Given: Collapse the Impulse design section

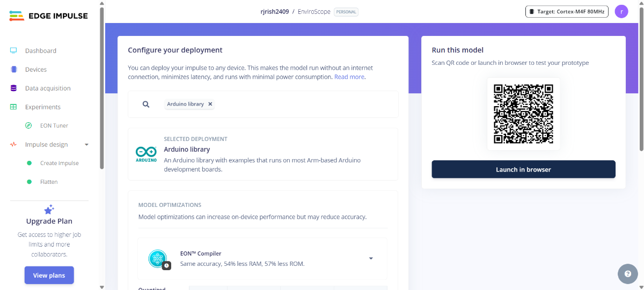Looking at the screenshot, I should [86, 144].
